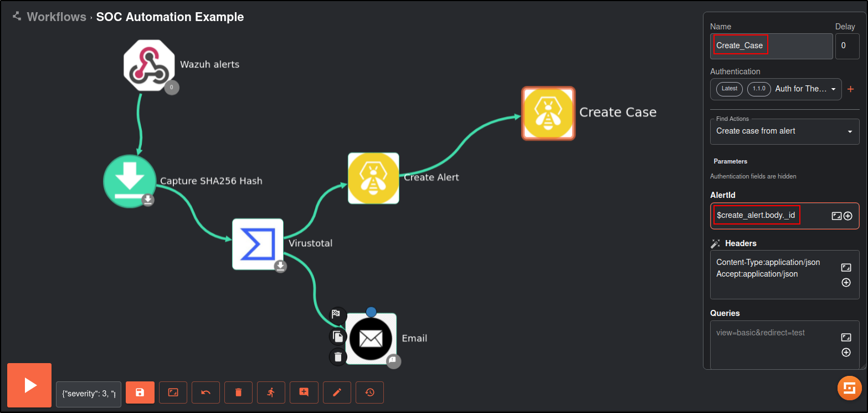Click the Create Case node icon

pos(548,113)
